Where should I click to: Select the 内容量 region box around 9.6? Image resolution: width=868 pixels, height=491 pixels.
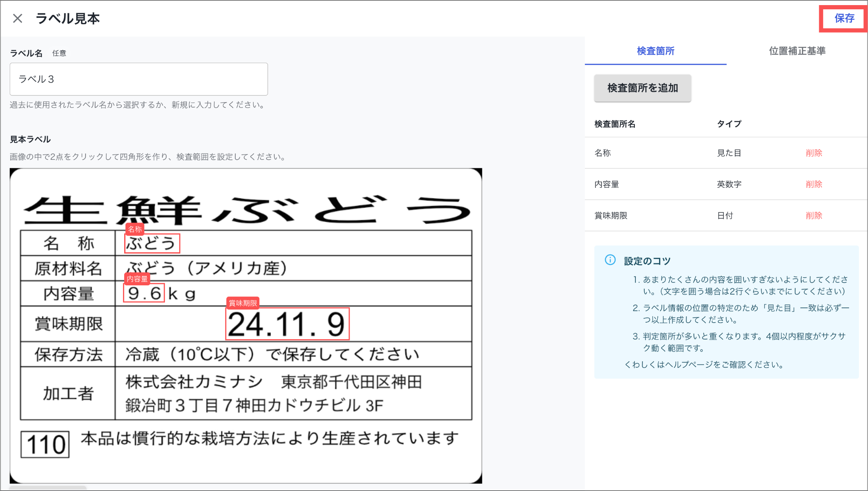coord(144,293)
